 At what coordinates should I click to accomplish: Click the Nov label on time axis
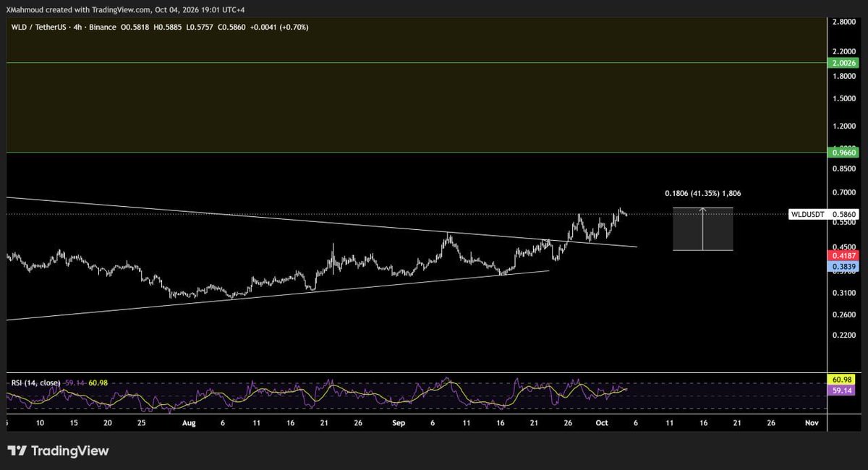(812, 422)
